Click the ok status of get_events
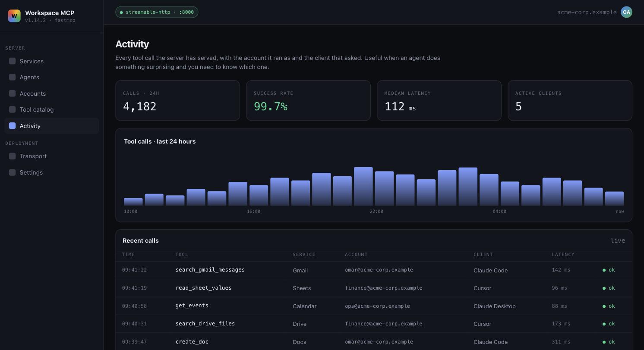The width and height of the screenshot is (644, 350). pyautogui.click(x=609, y=306)
